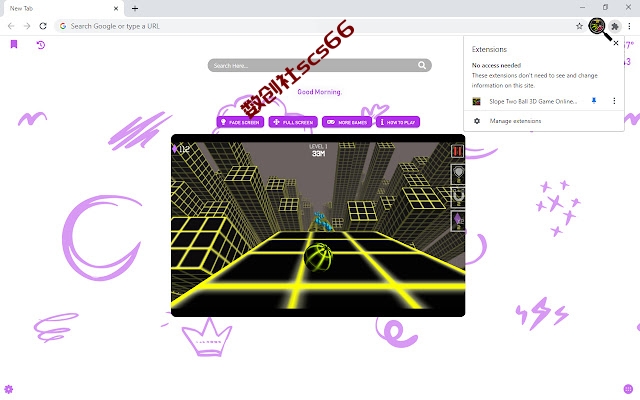
Task: Open the round purple apps icon
Action: 628,389
